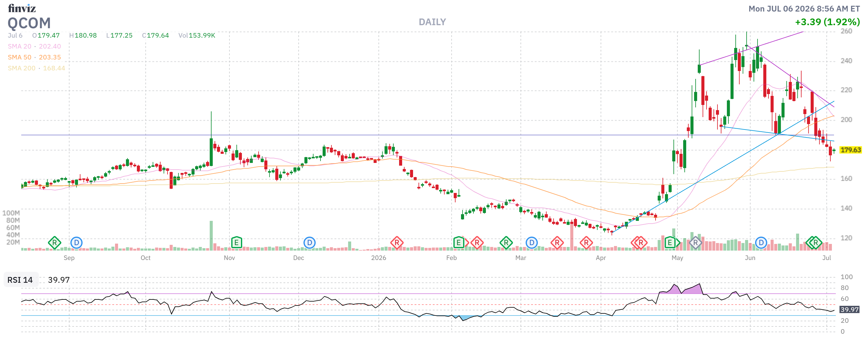The height and width of the screenshot is (341, 868).
Task: Click the 2026 year label on time axis
Action: click(x=378, y=258)
